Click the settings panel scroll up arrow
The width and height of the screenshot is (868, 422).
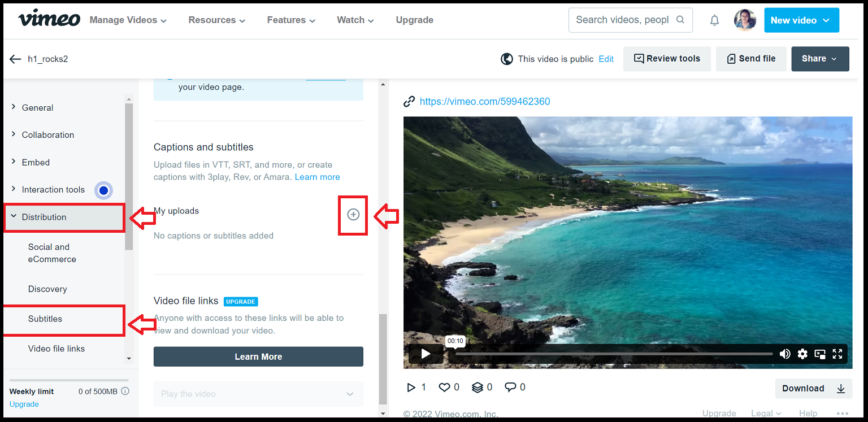coord(383,85)
